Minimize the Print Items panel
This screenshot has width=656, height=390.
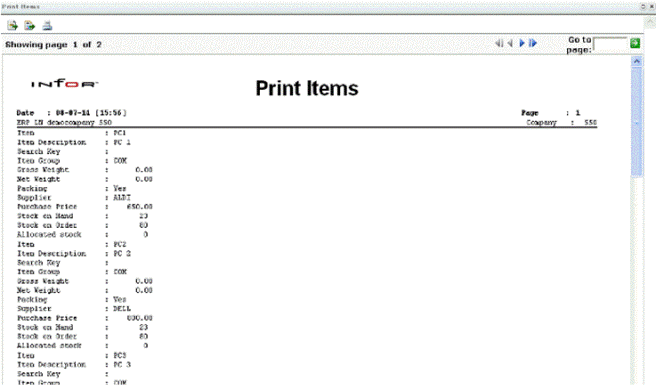[643, 6]
